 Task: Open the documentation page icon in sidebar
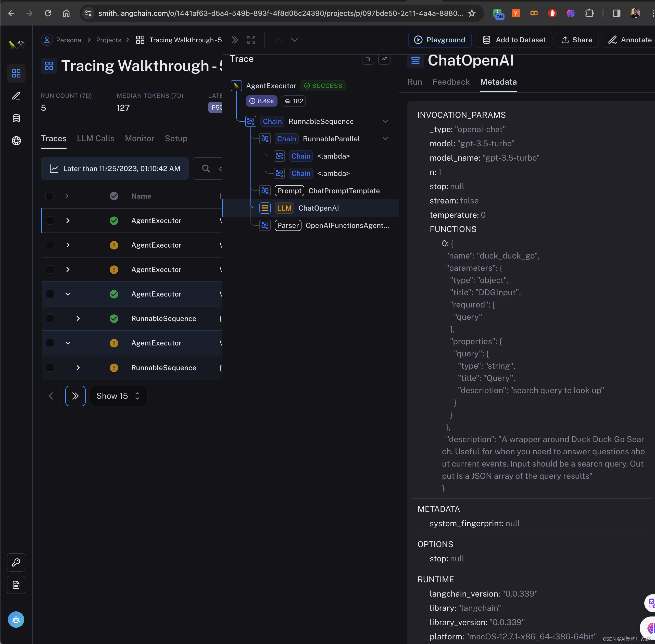click(x=16, y=585)
